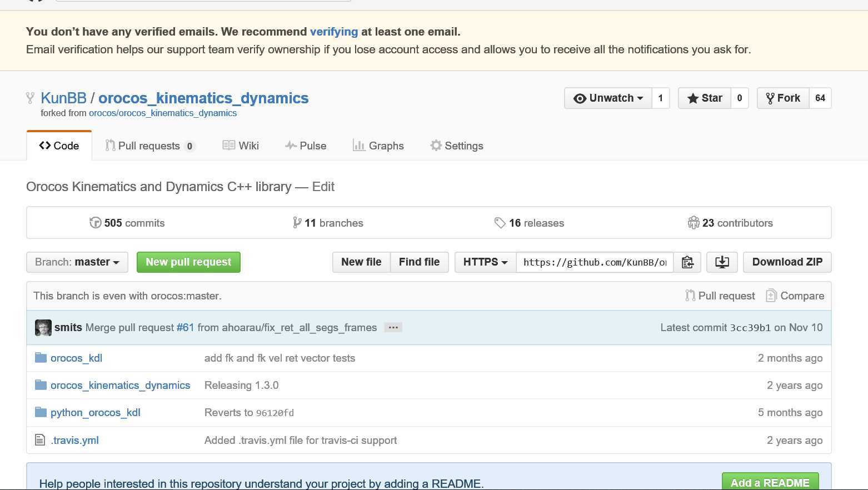
Task: Click Download ZIP button
Action: (x=787, y=262)
